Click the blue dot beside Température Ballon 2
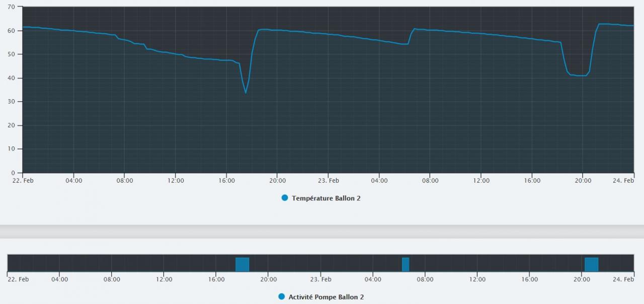The width and height of the screenshot is (644, 304). (x=285, y=198)
